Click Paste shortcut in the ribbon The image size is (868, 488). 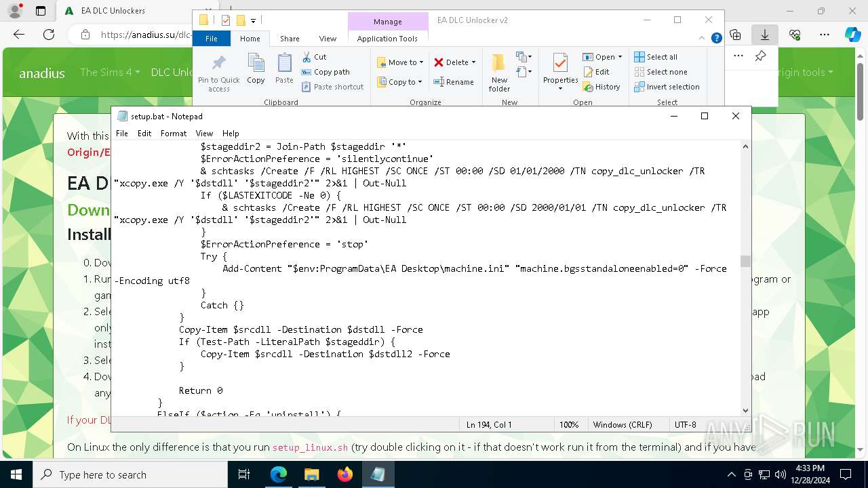click(x=332, y=87)
